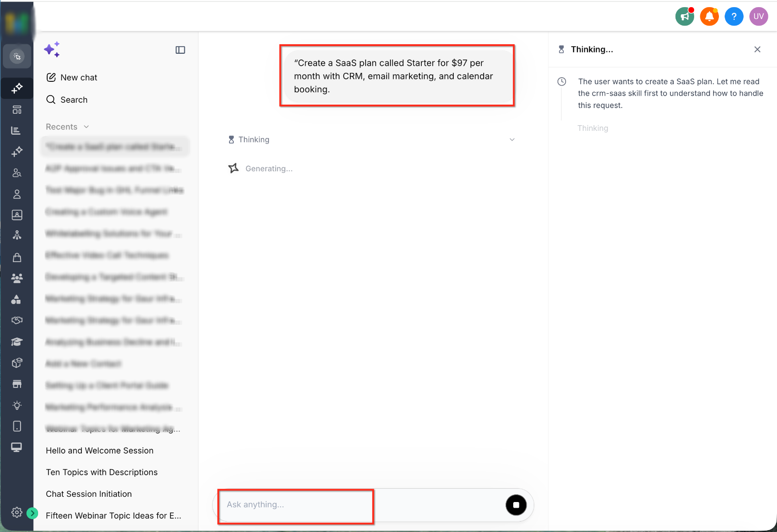The height and width of the screenshot is (532, 777).
Task: Open the bar chart reporting sidebar icon
Action: point(16,130)
